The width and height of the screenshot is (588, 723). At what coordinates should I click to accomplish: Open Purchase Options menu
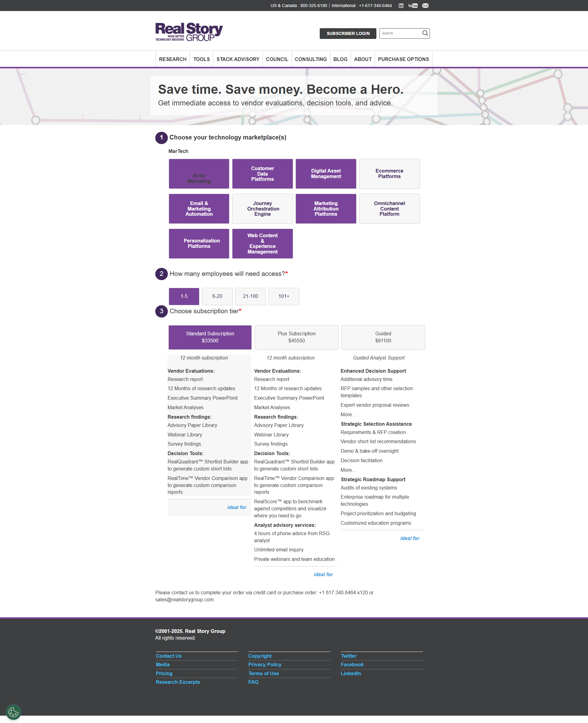(403, 59)
